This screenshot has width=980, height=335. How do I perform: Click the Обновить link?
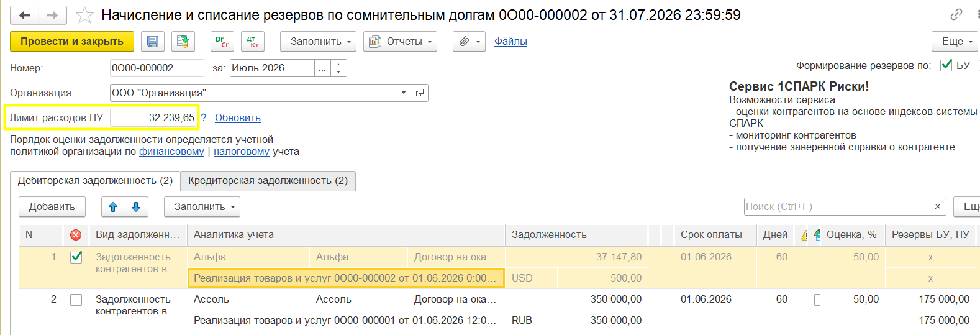coord(238,117)
